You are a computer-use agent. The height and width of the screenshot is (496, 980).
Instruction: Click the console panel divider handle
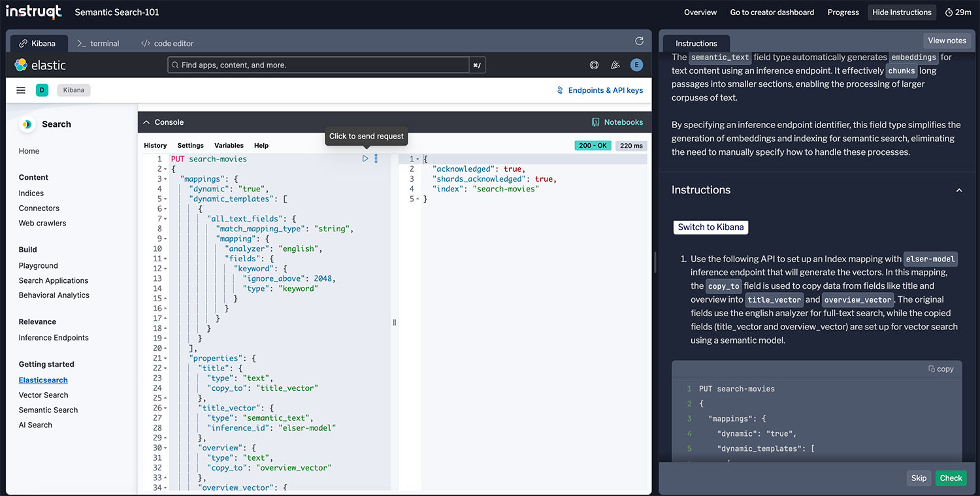[395, 322]
